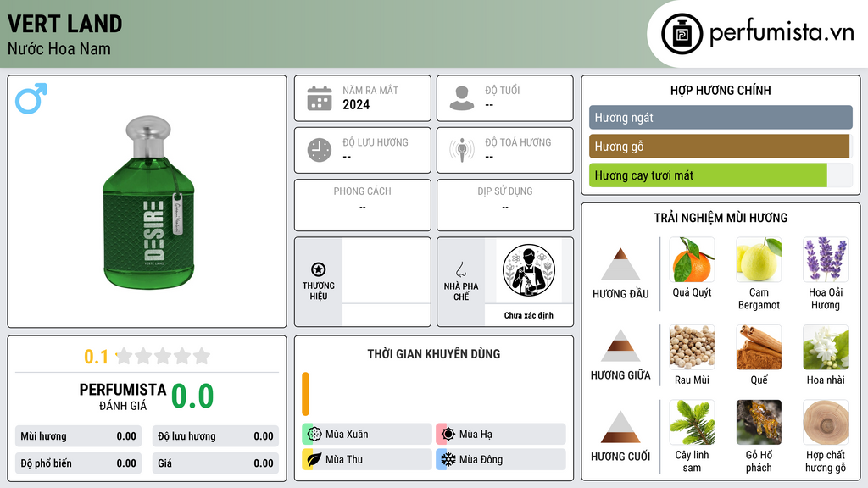Select the Quế cinnamon image

[x=759, y=347]
